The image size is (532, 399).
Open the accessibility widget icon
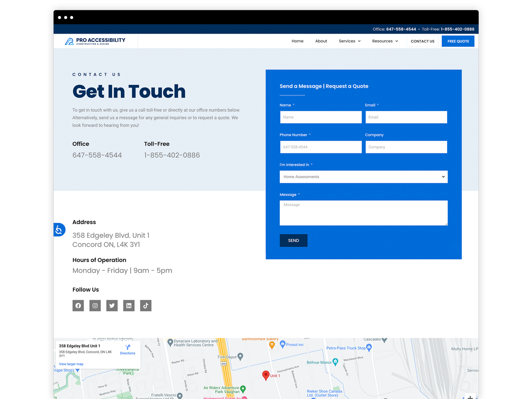coord(59,230)
